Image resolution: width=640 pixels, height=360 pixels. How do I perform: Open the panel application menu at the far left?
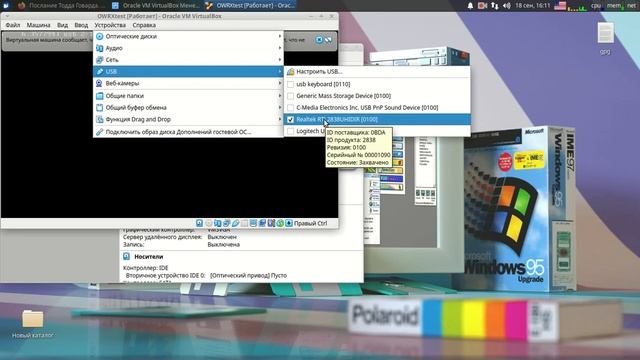point(6,6)
